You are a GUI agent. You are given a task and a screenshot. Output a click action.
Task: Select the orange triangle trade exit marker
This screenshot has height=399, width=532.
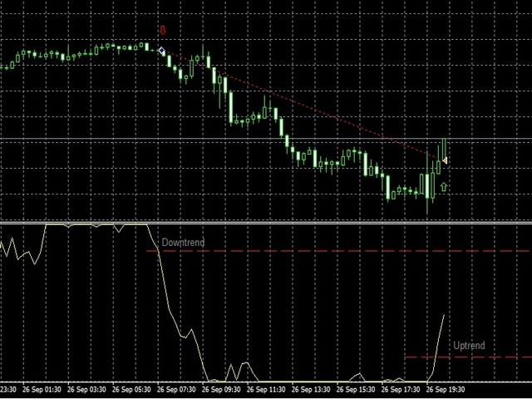point(445,160)
